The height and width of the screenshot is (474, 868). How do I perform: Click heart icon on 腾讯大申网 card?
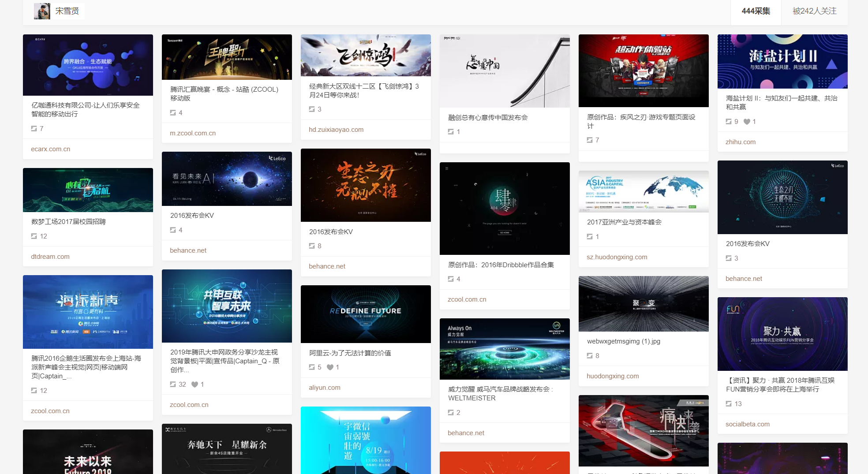(195, 384)
